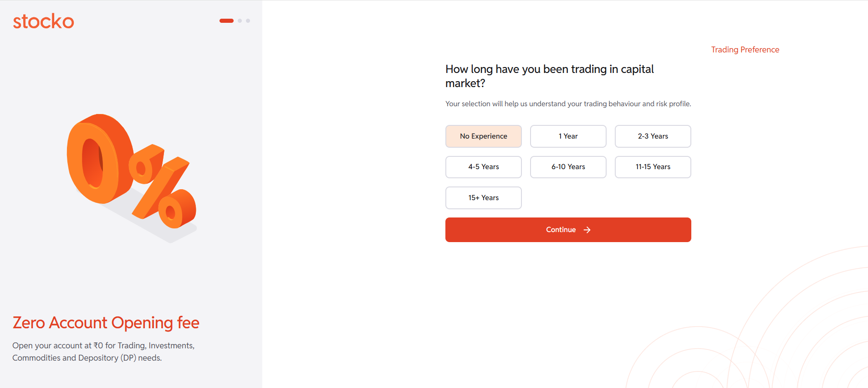Viewport: 868px width, 388px height.
Task: Click the decorative circles in bottom-right corner
Action: coord(774,337)
